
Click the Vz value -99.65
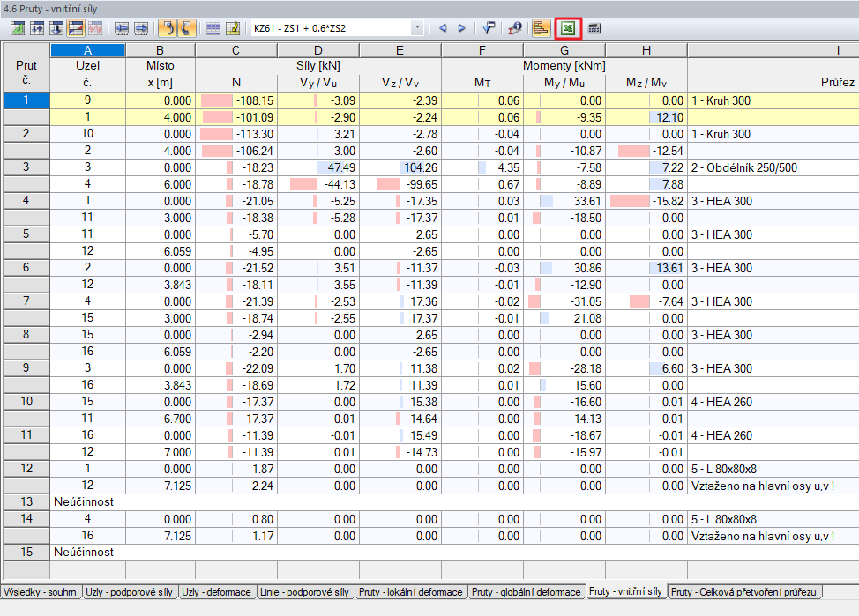[x=422, y=184]
